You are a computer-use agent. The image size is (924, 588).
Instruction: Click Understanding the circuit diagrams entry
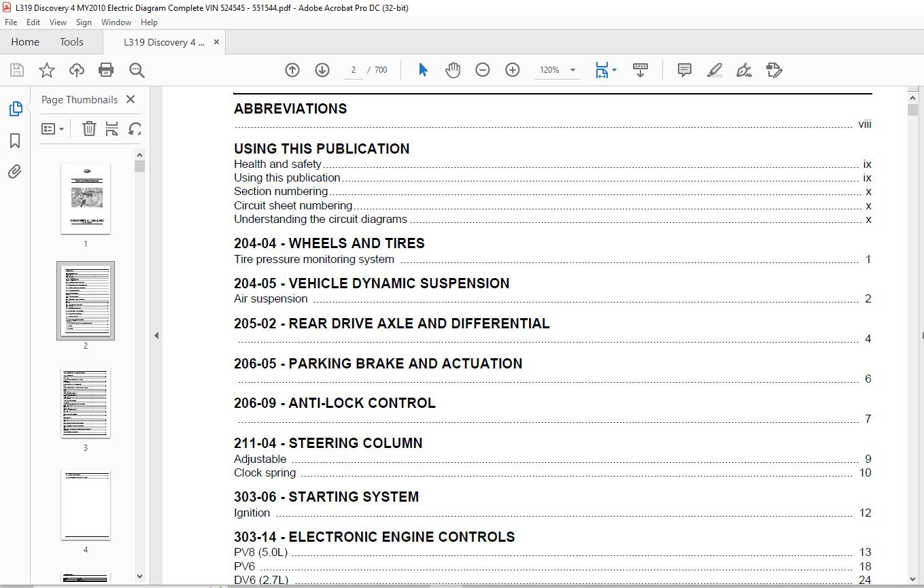coord(553,219)
